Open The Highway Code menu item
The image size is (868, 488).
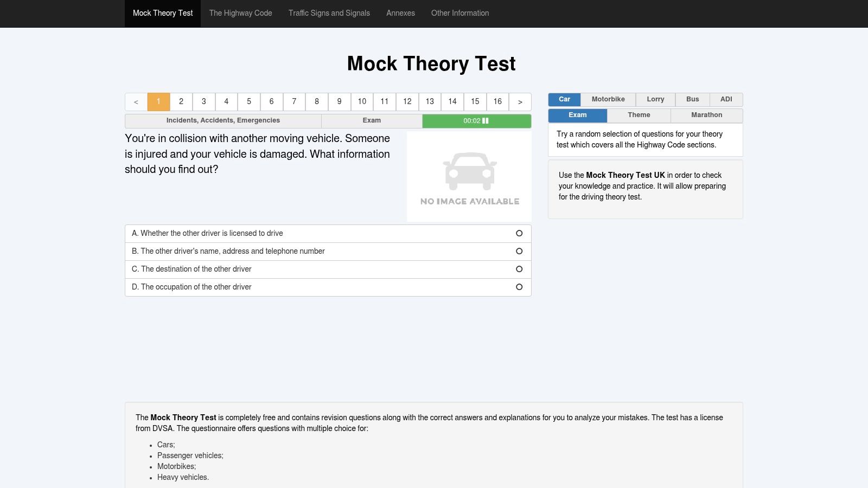pos(241,14)
